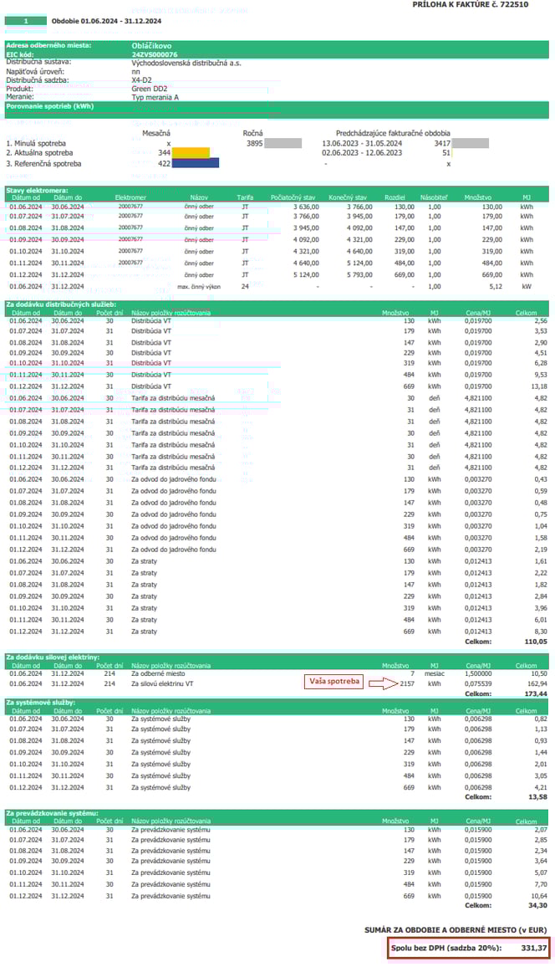The width and height of the screenshot is (560, 967).
Task: Click the 'Stavy elektromera:' section header
Action: (x=37, y=191)
